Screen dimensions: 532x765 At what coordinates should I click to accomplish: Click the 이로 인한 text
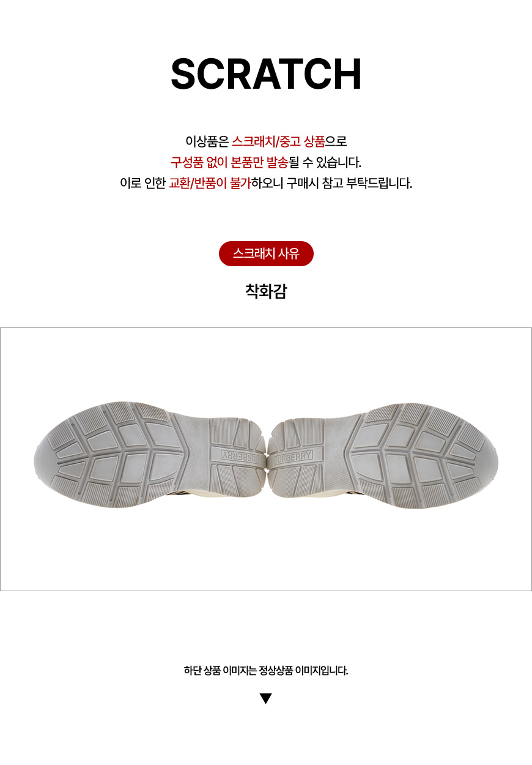tap(142, 183)
